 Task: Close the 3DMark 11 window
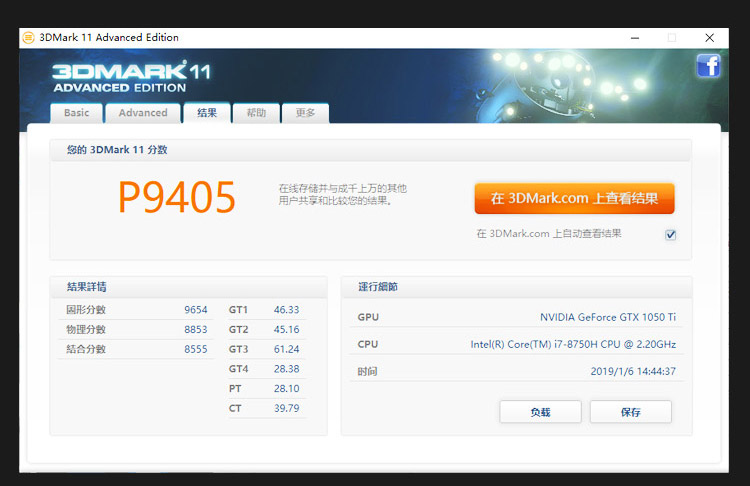[709, 38]
